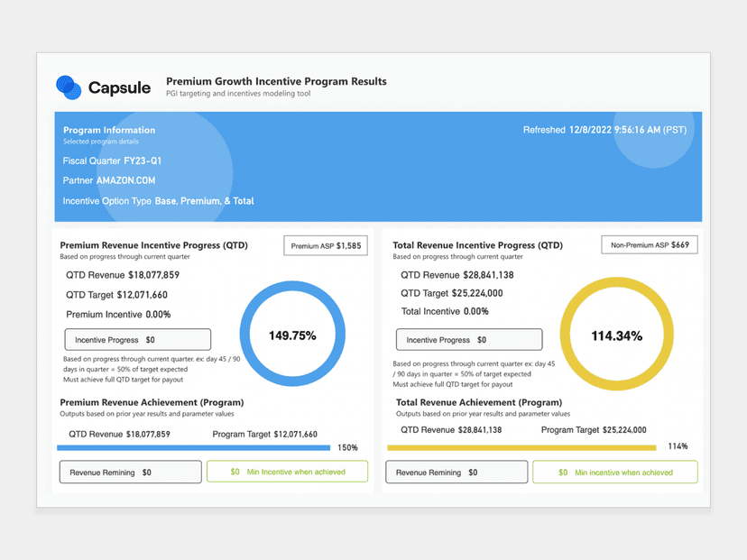
Task: Click the 114.34% progress indicator
Action: point(617,334)
